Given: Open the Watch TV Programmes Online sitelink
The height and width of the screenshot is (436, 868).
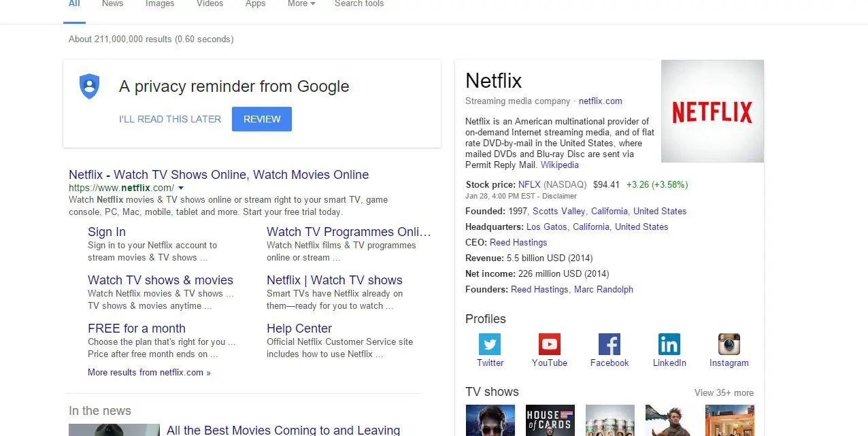Looking at the screenshot, I should coord(349,232).
